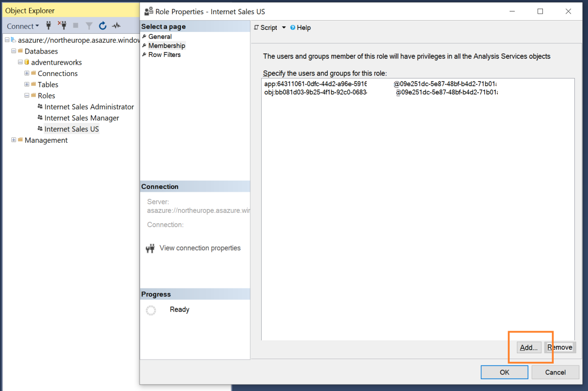Expand the Management folder node
Image resolution: width=588 pixels, height=391 pixels.
tap(14, 140)
